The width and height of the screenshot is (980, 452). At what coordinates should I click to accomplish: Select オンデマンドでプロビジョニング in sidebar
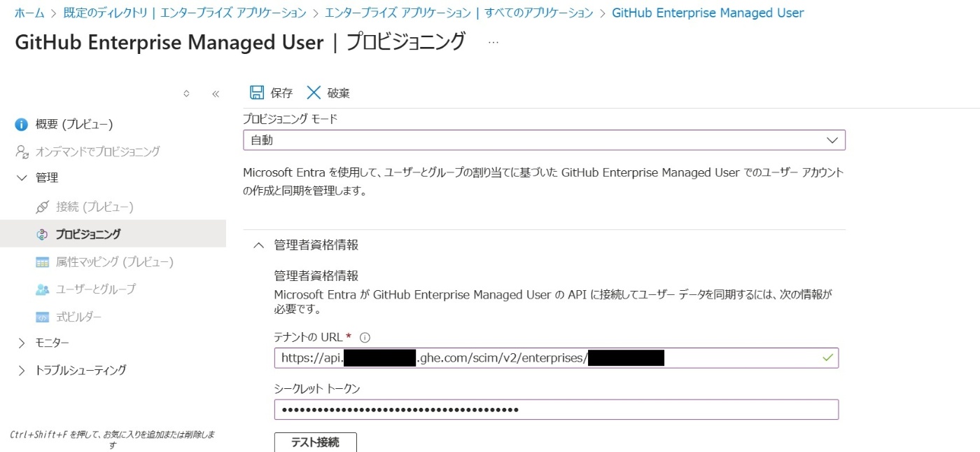tap(98, 151)
